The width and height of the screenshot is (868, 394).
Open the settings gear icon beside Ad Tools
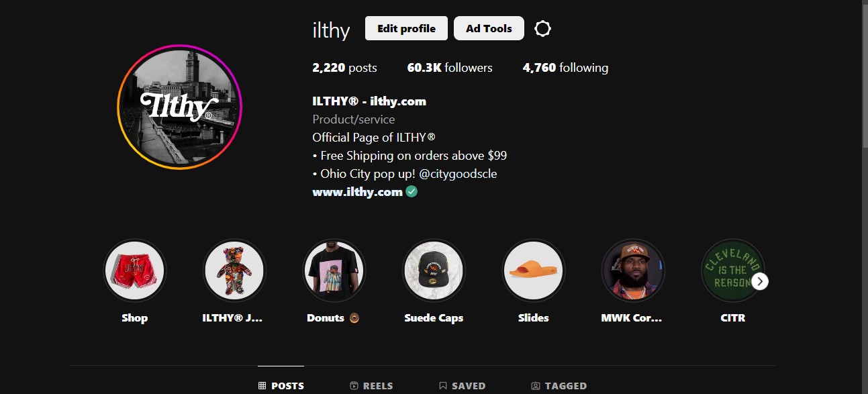tap(542, 28)
